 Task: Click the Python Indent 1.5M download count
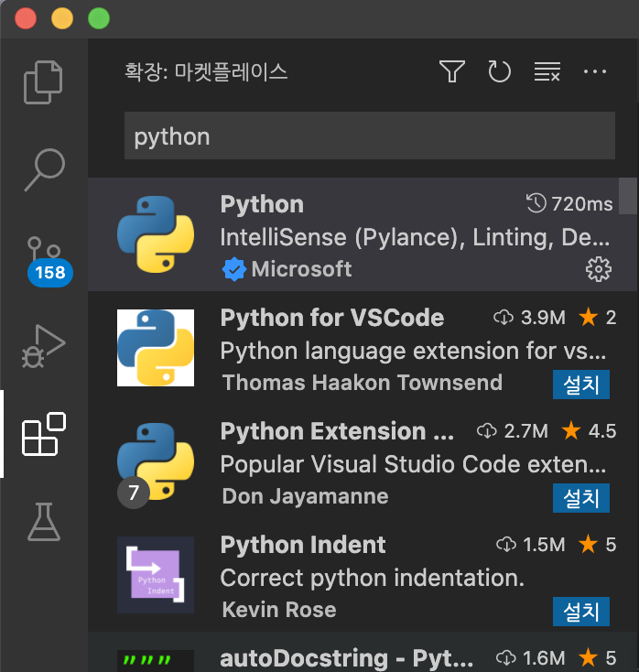coord(531,545)
